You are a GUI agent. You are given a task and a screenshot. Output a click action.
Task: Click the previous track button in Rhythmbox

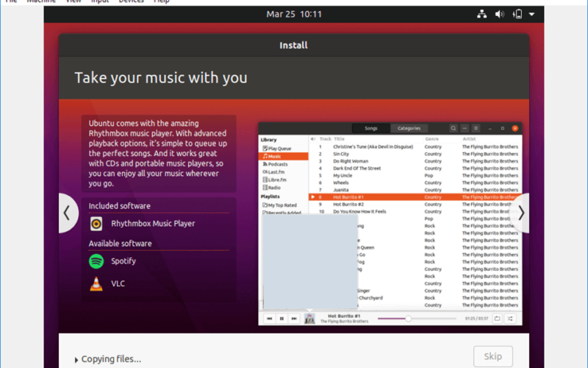[269, 319]
